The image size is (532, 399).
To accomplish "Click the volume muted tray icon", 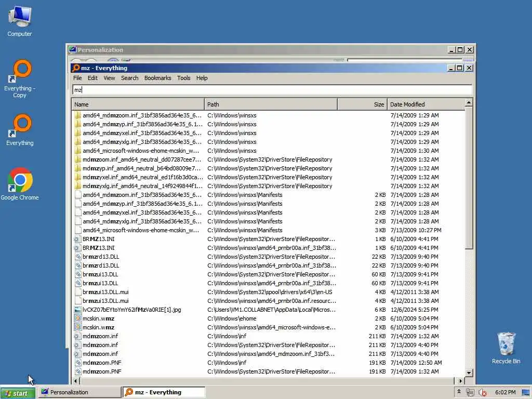I will pos(482,393).
